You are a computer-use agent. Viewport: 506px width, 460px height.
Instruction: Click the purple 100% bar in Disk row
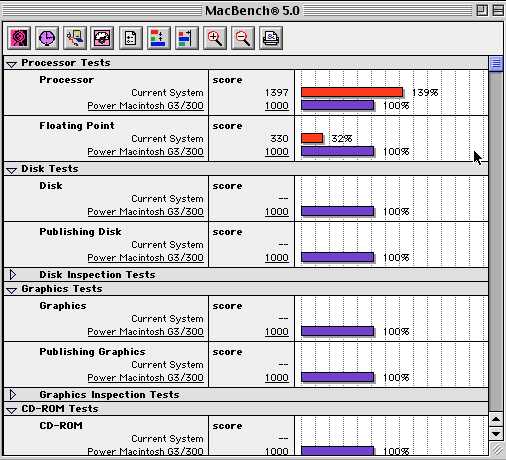tap(337, 211)
